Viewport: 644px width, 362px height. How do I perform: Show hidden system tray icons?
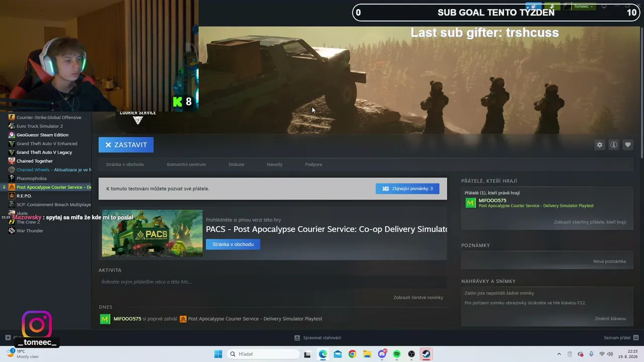tap(558, 354)
